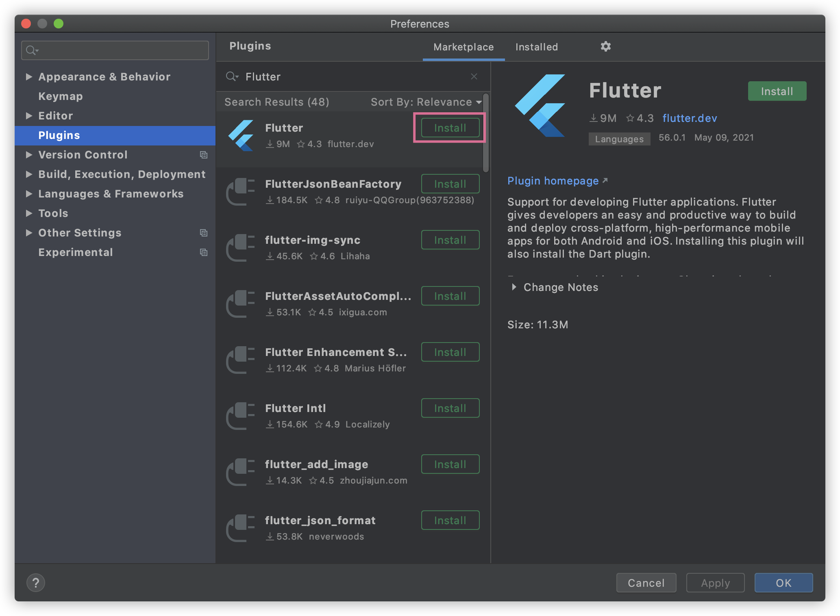This screenshot has width=840, height=616.
Task: Click the Flutter Intl plugin icon
Action: point(240,416)
